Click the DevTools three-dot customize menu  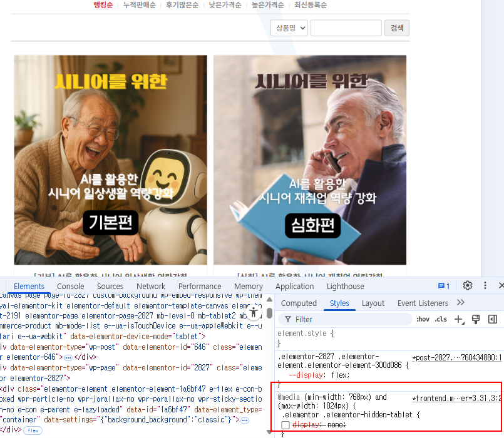pos(485,286)
